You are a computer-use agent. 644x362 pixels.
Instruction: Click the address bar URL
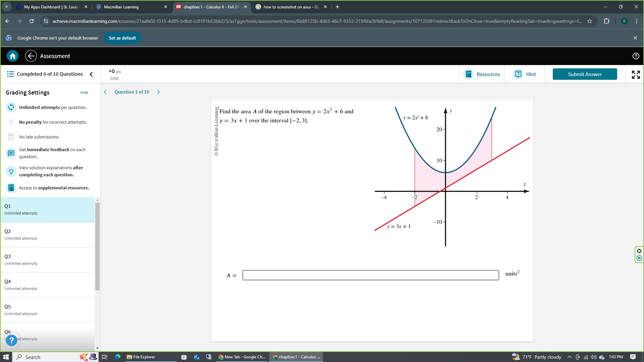point(317,21)
